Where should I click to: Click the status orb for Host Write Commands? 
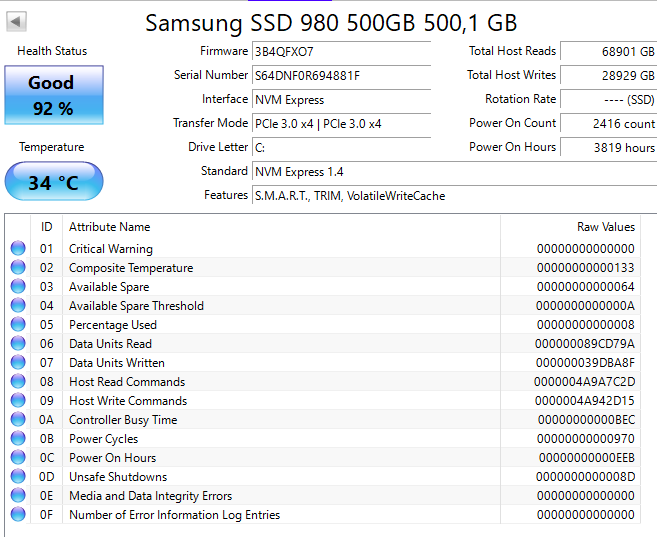pyautogui.click(x=18, y=400)
